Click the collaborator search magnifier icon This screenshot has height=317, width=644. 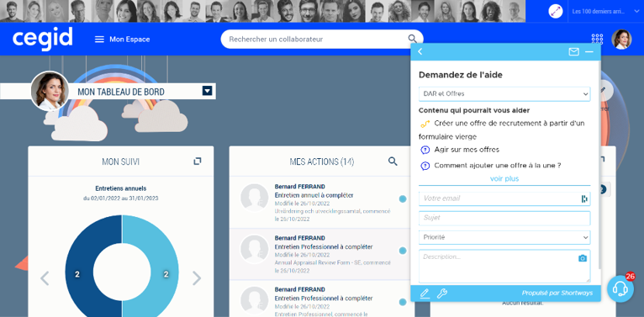point(412,39)
